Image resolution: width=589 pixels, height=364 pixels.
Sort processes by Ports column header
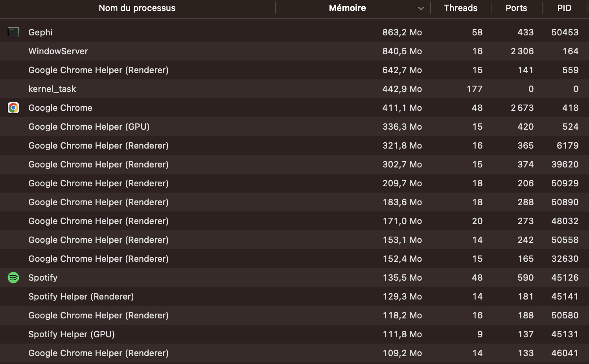tap(516, 8)
